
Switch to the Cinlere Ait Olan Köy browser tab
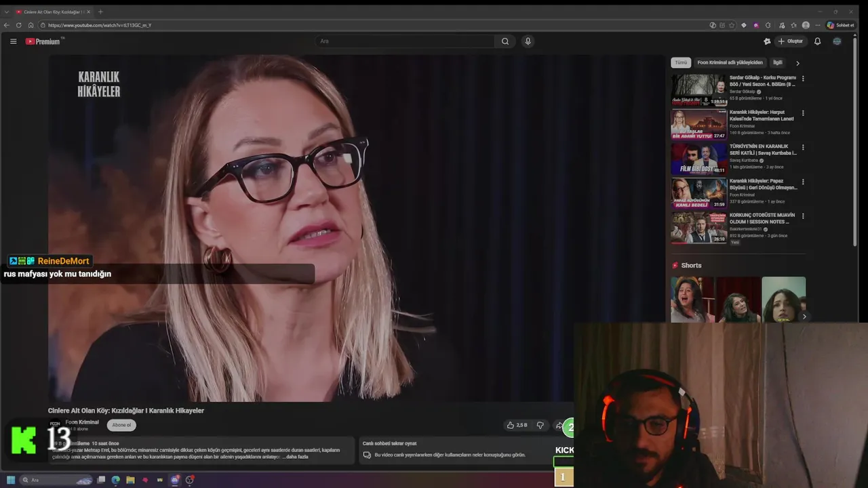[53, 12]
